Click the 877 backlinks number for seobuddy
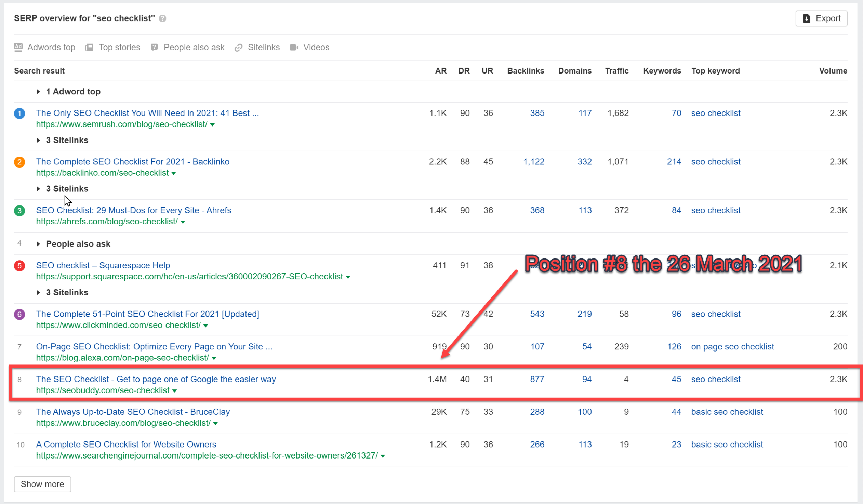The image size is (863, 504). [x=536, y=380]
